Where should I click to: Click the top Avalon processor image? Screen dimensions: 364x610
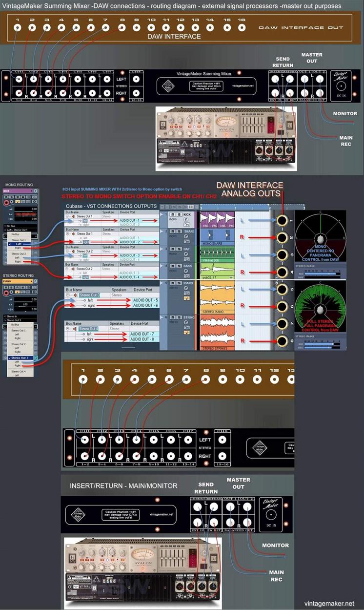[x=226, y=138]
